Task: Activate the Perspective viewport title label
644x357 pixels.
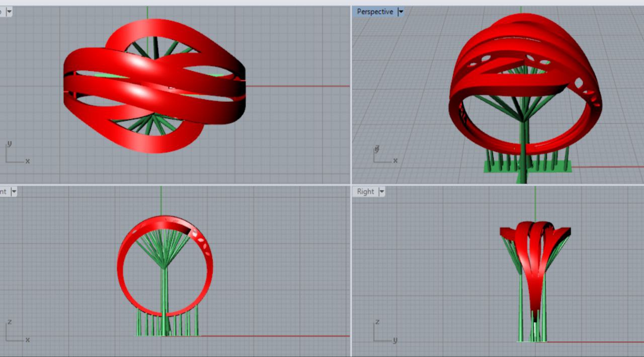Action: (375, 12)
